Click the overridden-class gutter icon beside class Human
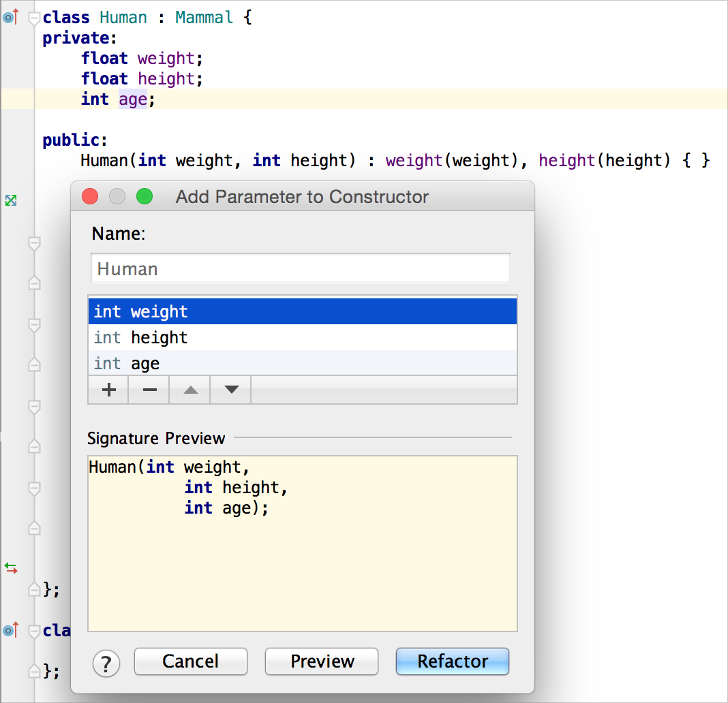The image size is (728, 703). coord(11,18)
